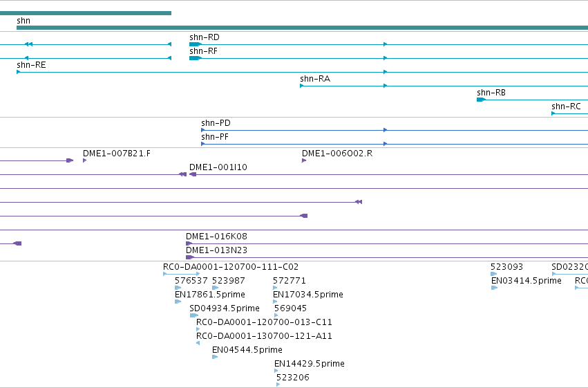Select the SD04934.5prime label
The image size is (588, 388).
pos(225,308)
